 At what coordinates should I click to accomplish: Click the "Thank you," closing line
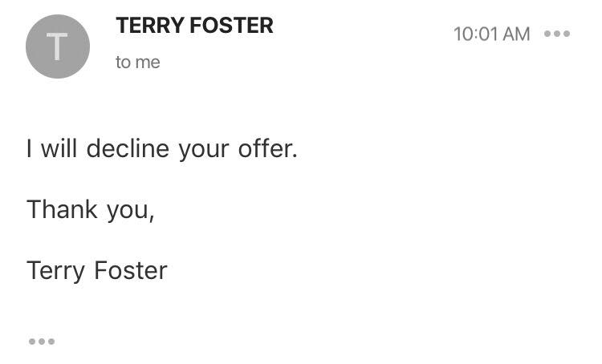tap(90, 209)
